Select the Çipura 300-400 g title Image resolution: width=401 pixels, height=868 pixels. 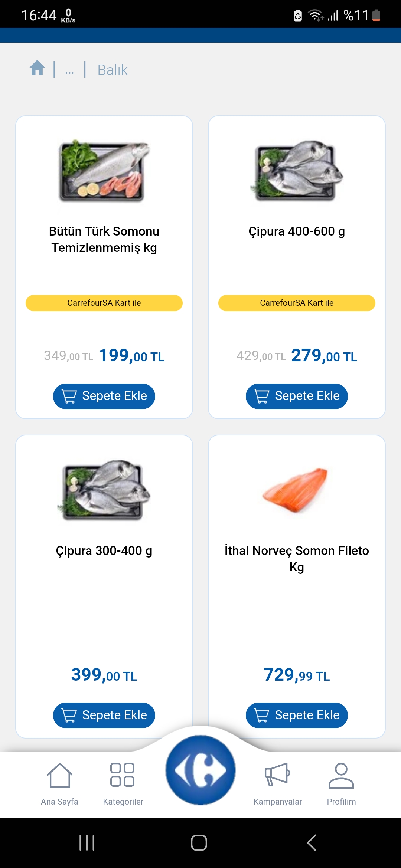pos(104,551)
